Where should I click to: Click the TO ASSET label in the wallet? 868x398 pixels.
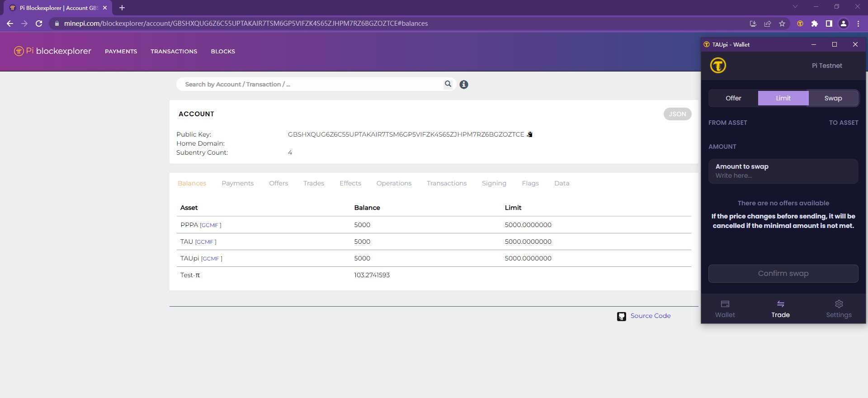844,123
